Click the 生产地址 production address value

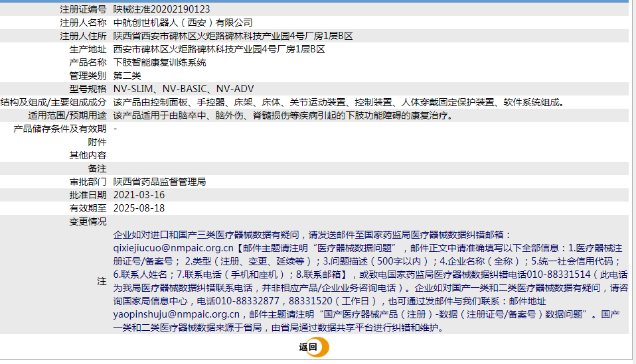pos(219,50)
